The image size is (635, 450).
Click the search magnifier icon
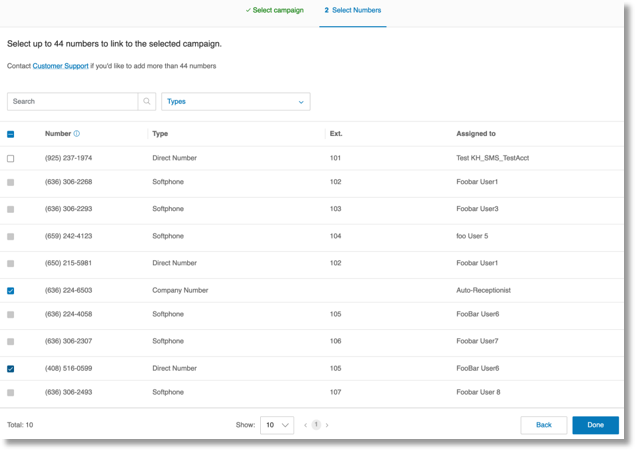(147, 101)
